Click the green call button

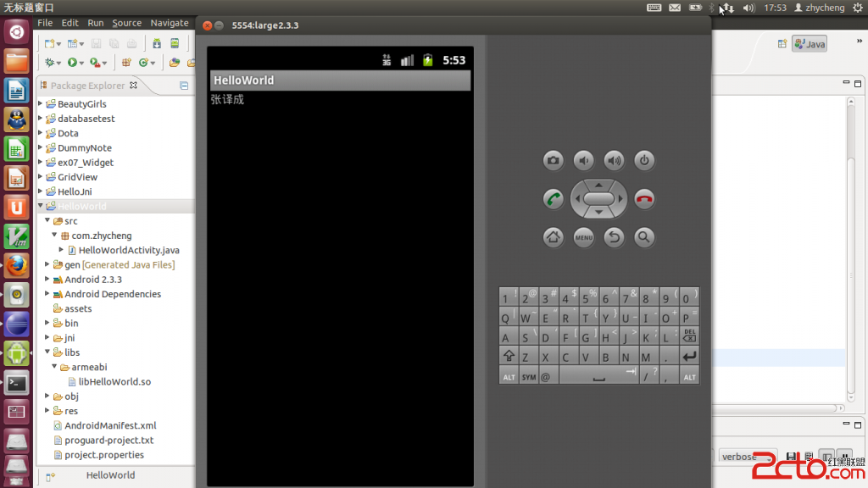553,198
